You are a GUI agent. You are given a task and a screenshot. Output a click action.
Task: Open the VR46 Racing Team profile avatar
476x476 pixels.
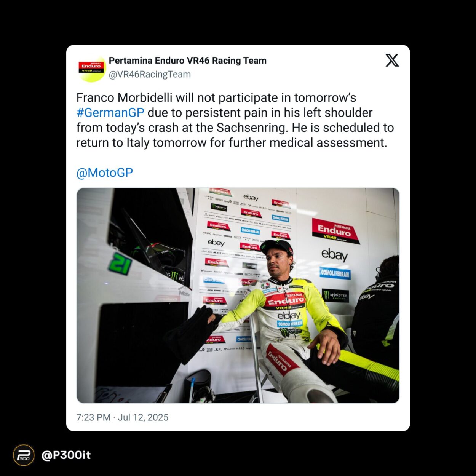pyautogui.click(x=91, y=69)
